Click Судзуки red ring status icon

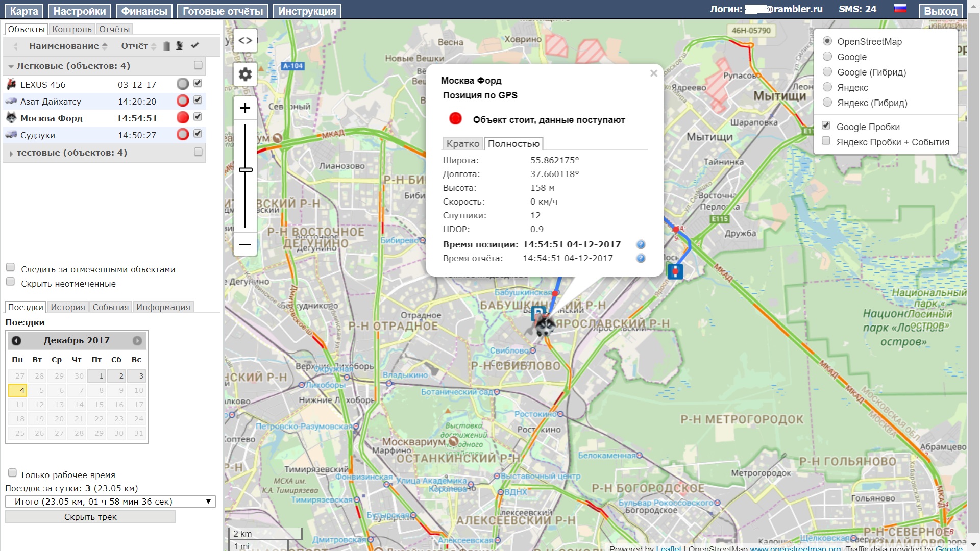pos(182,134)
